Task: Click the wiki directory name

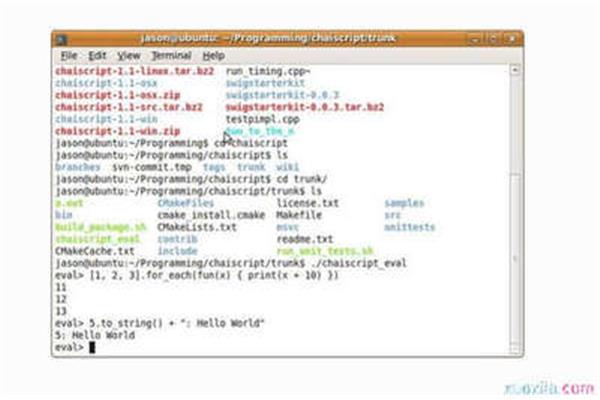Action: (x=287, y=167)
